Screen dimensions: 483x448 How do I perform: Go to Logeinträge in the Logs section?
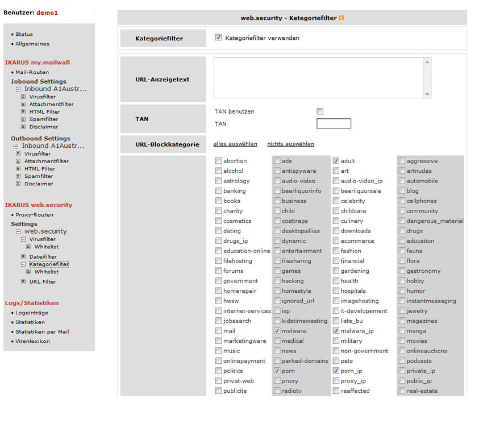click(32, 313)
